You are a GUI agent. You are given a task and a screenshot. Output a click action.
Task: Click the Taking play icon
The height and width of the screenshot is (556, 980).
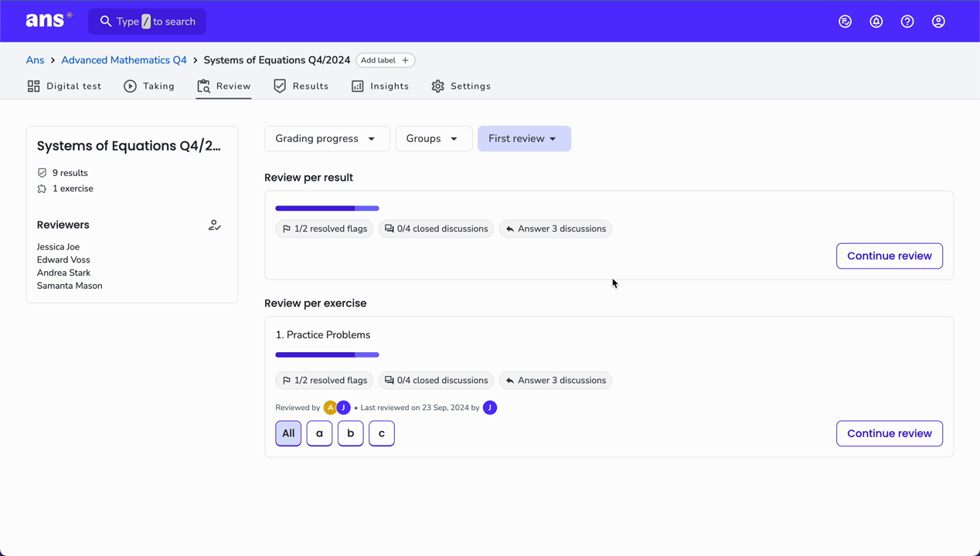pyautogui.click(x=130, y=86)
